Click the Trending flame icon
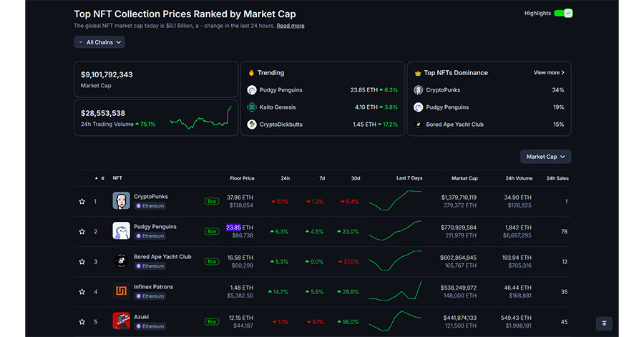Image resolution: width=644 pixels, height=337 pixels. (x=251, y=73)
